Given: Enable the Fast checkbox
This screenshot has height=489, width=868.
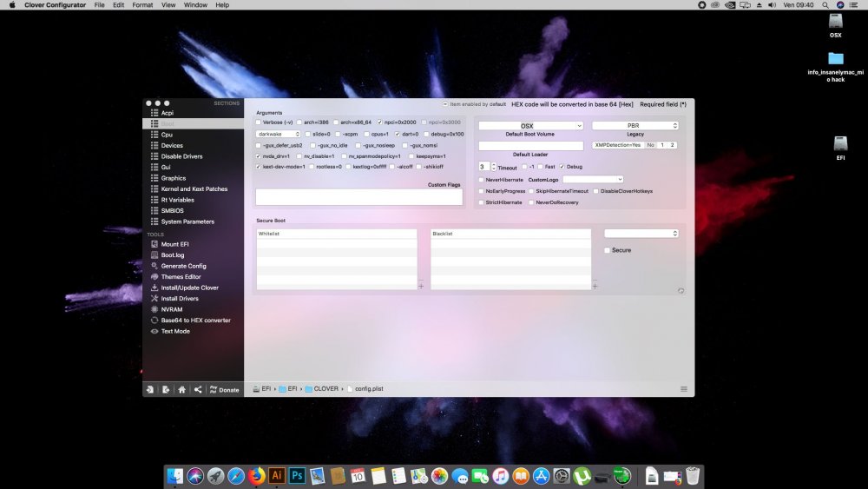Looking at the screenshot, I should coord(540,167).
